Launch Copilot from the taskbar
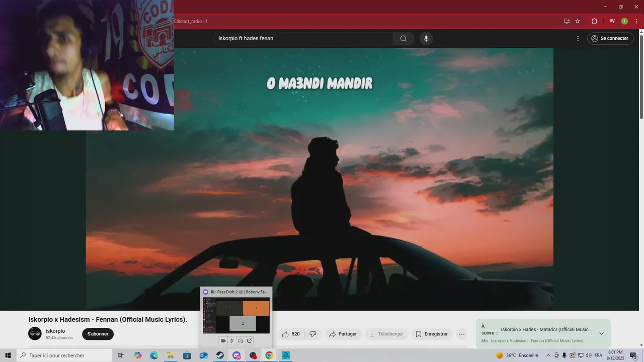Viewport: 644px width, 362px height. 138,355
